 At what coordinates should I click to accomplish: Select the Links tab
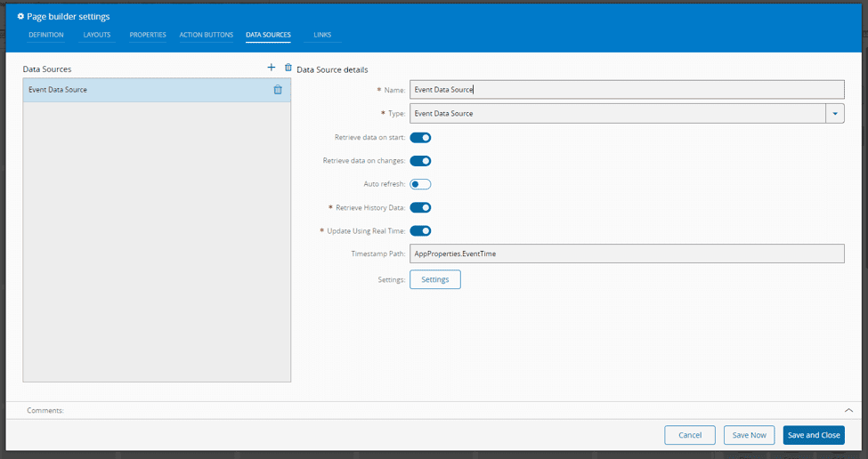[x=322, y=36]
